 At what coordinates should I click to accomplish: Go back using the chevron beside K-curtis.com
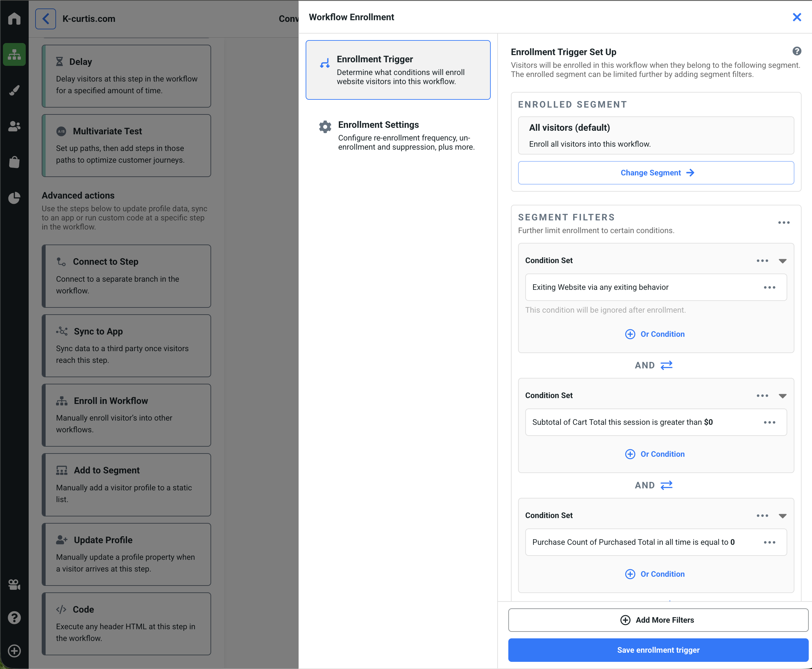45,19
